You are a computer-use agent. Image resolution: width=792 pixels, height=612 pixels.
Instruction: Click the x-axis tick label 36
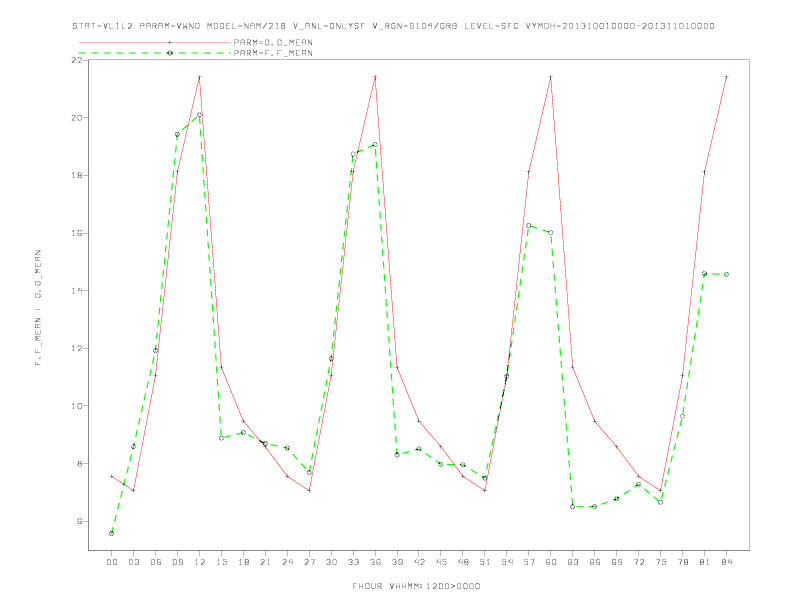coord(375,562)
